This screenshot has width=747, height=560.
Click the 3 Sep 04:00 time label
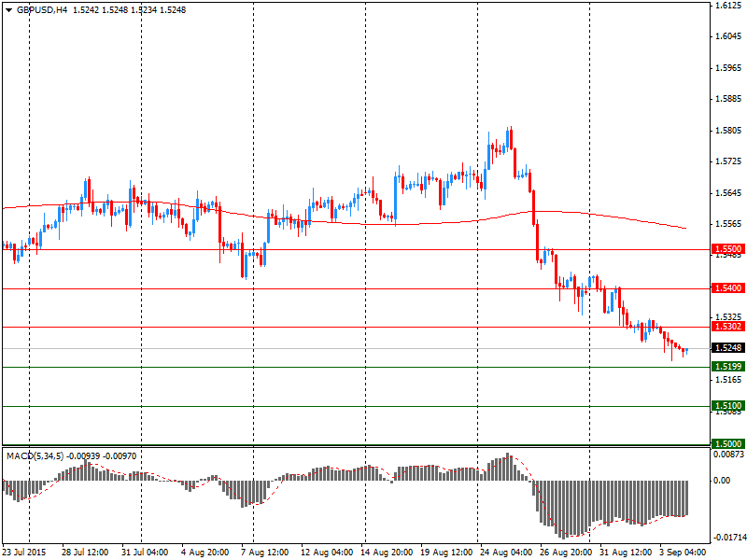pos(683,553)
